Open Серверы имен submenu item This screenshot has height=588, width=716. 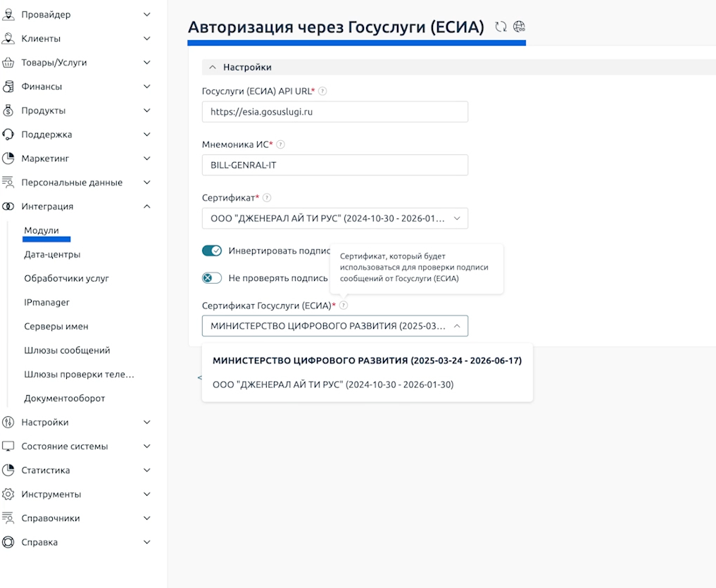(x=56, y=326)
